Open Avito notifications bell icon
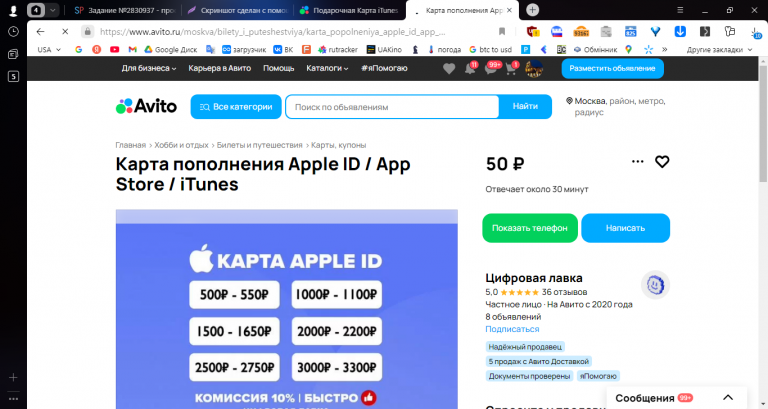 pos(470,68)
